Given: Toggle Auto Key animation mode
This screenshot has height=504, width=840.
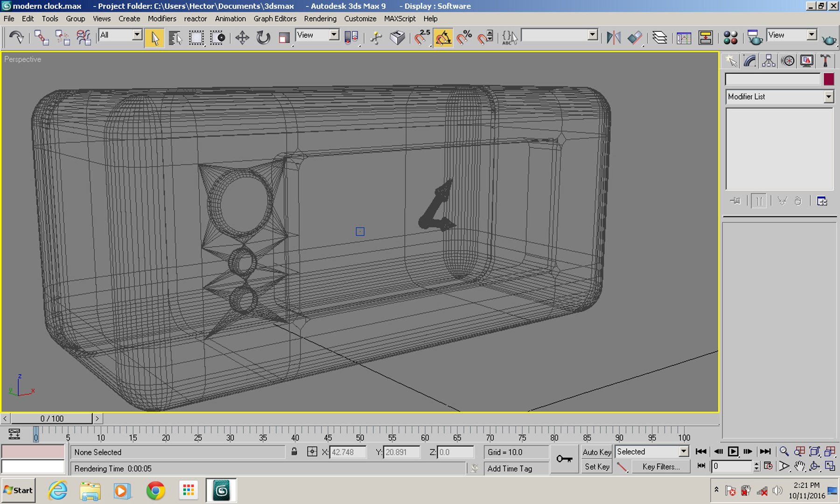Looking at the screenshot, I should click(x=597, y=452).
